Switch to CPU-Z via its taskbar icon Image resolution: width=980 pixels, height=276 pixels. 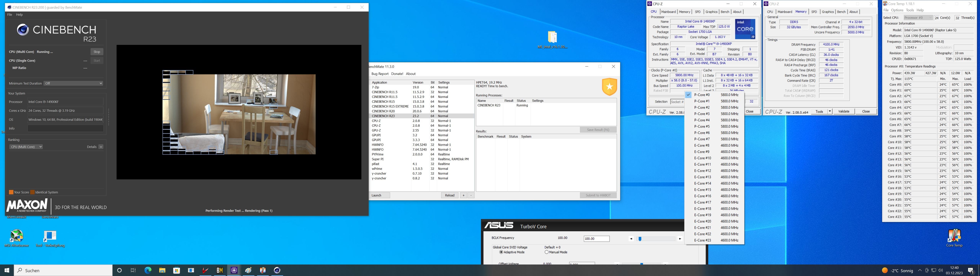234,270
